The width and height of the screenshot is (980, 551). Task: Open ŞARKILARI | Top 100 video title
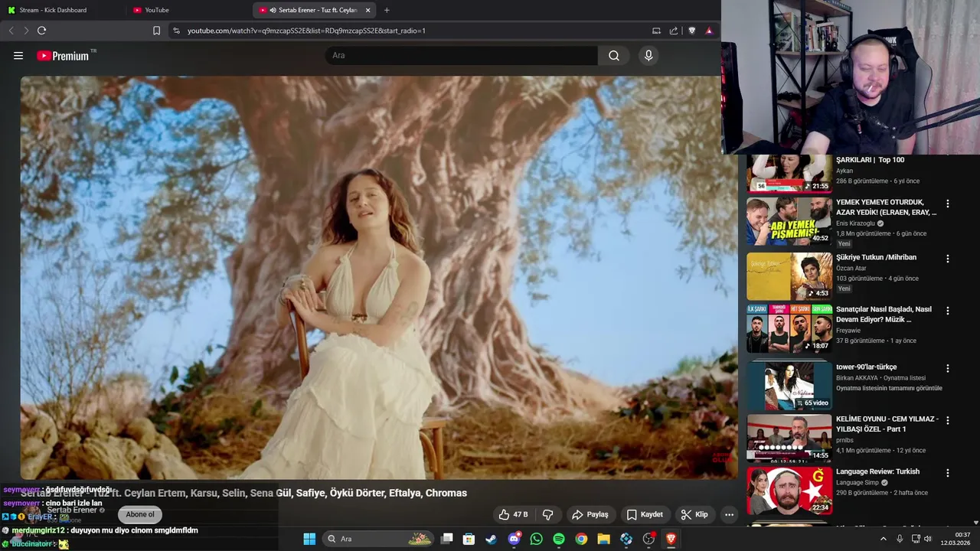(x=870, y=160)
